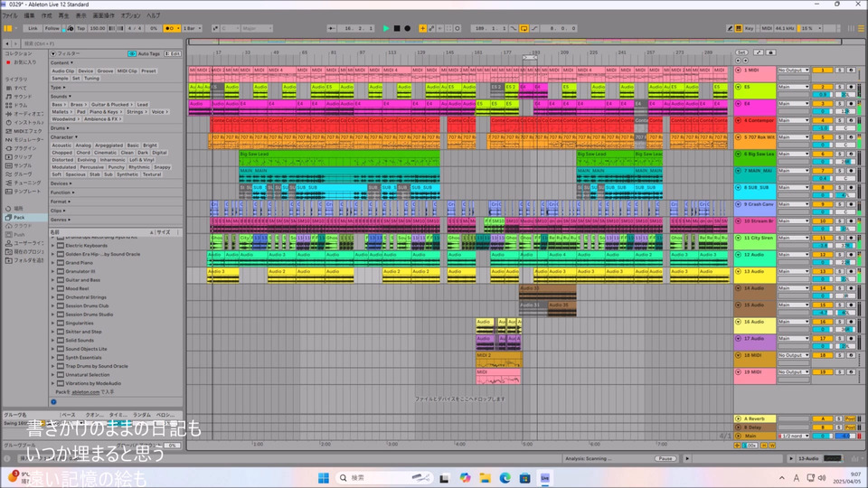This screenshot has height=488, width=868.
Task: Click the filter Edit button
Action: (x=174, y=53)
